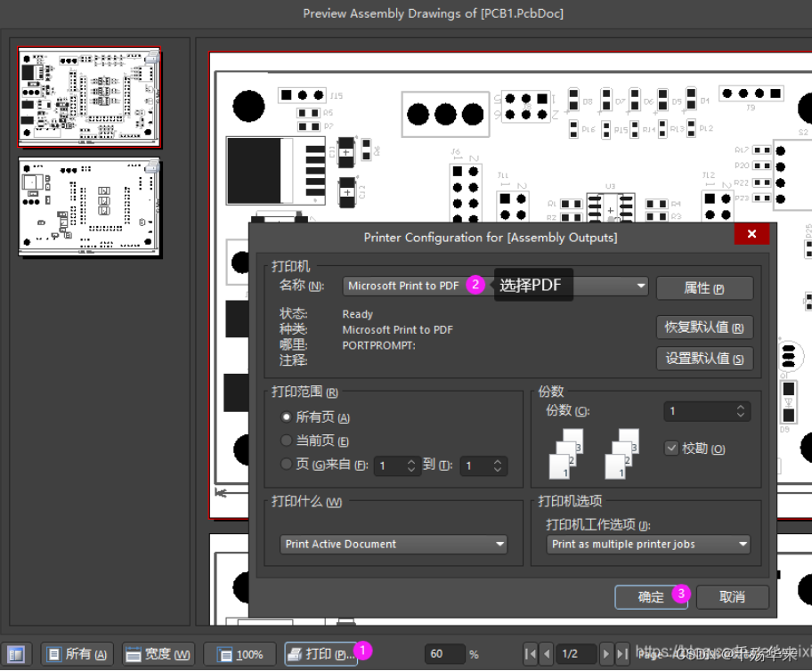Click the 100% zoom button

tap(240, 654)
